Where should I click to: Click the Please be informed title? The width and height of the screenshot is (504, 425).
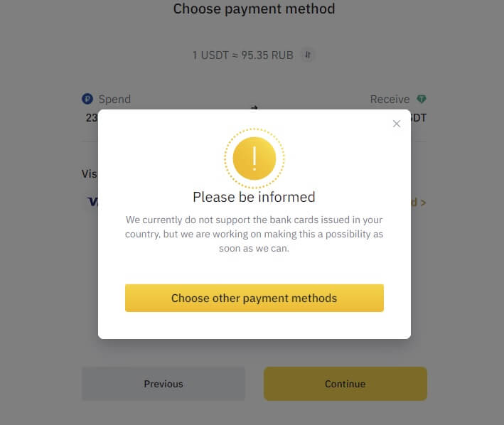click(254, 197)
